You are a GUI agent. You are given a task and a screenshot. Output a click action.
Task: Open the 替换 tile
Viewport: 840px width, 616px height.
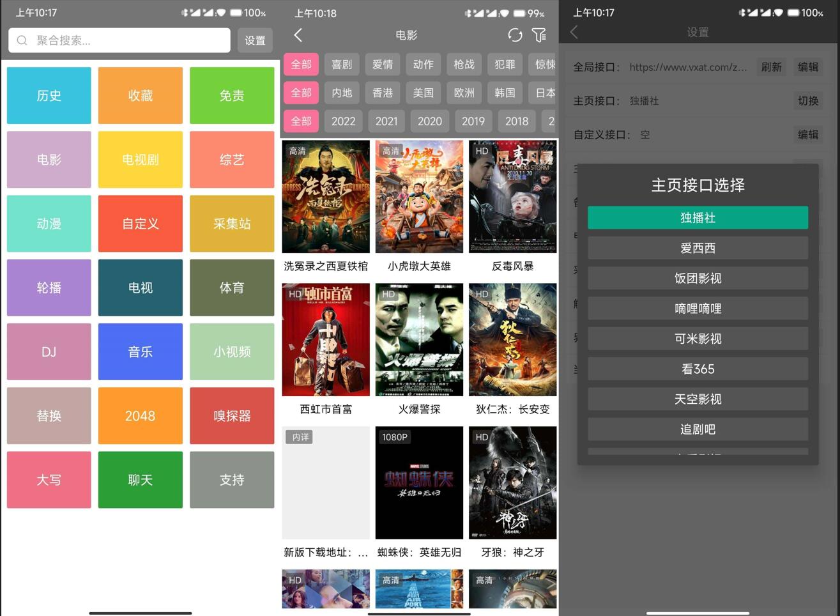49,416
